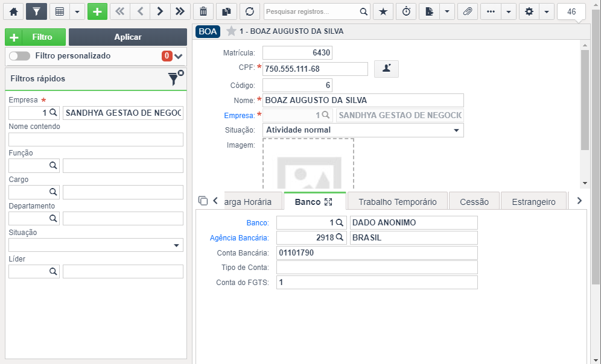This screenshot has height=364, width=601.
Task: Open favorites star in toolbar
Action: [x=383, y=11]
